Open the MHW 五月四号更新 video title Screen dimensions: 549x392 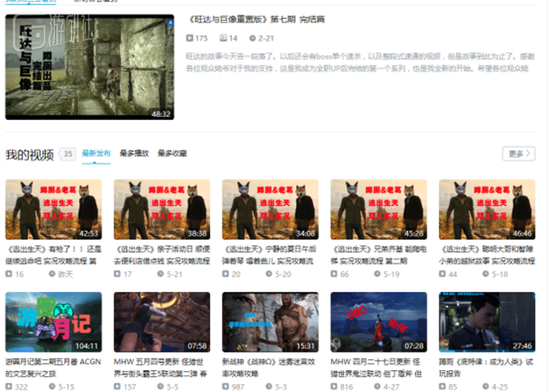coord(162,368)
